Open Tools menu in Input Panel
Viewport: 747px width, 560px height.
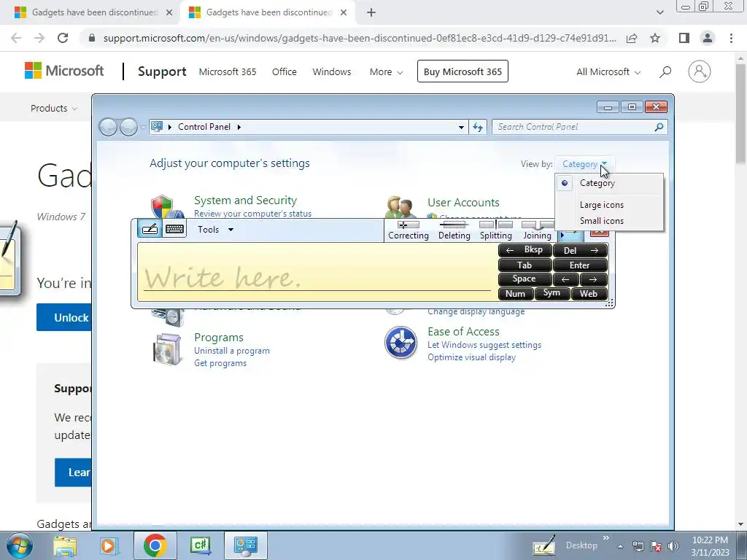215,230
